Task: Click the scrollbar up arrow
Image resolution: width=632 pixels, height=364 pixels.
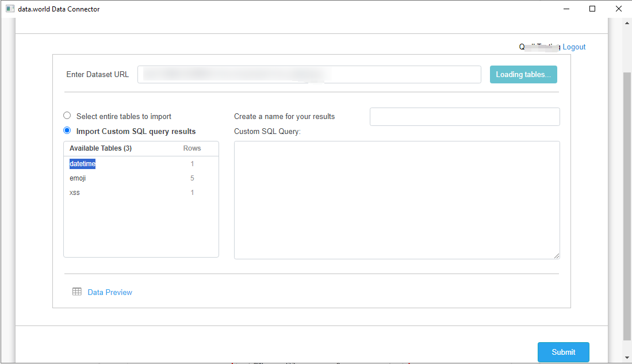Action: (x=627, y=24)
